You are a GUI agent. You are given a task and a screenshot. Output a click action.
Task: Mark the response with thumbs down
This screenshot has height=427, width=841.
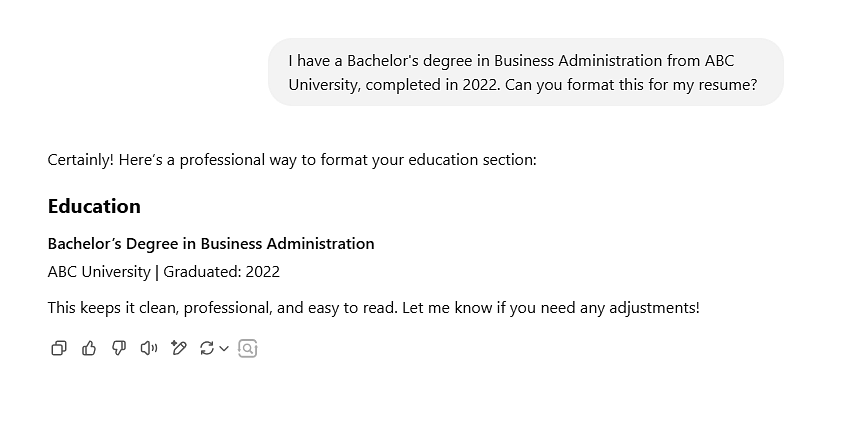click(119, 349)
